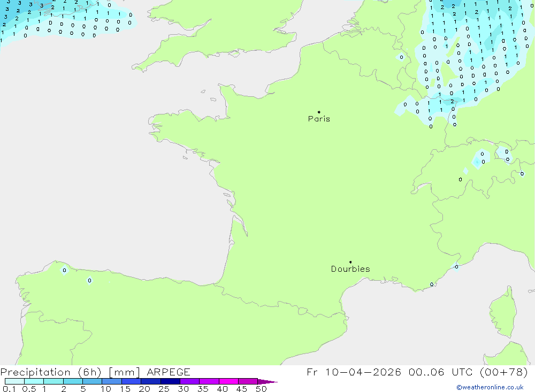
Task: Click the legend scale value 30
Action: tap(184, 389)
